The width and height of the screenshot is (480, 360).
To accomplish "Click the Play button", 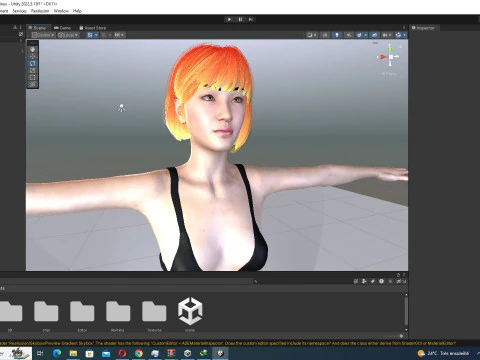I will pyautogui.click(x=229, y=19).
